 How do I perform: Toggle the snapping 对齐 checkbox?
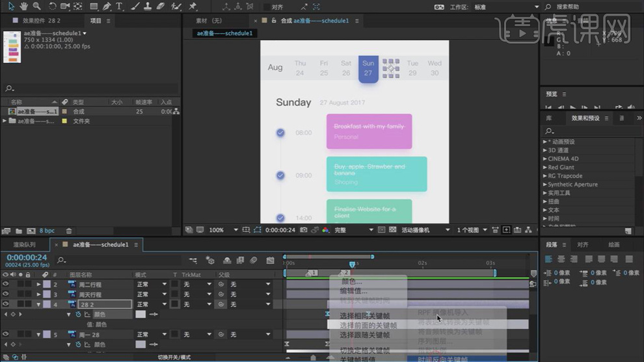(x=267, y=7)
